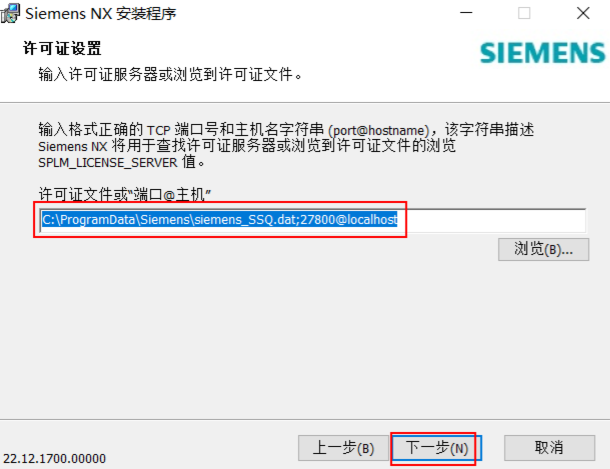
Task: Click the 许可证设置 heading
Action: pyautogui.click(x=62, y=49)
